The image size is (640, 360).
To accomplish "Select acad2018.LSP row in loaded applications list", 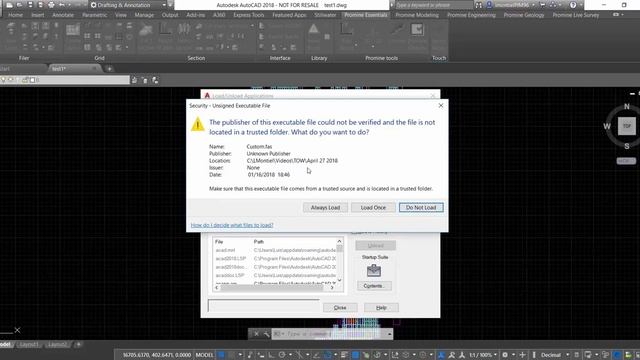I will [276, 258].
